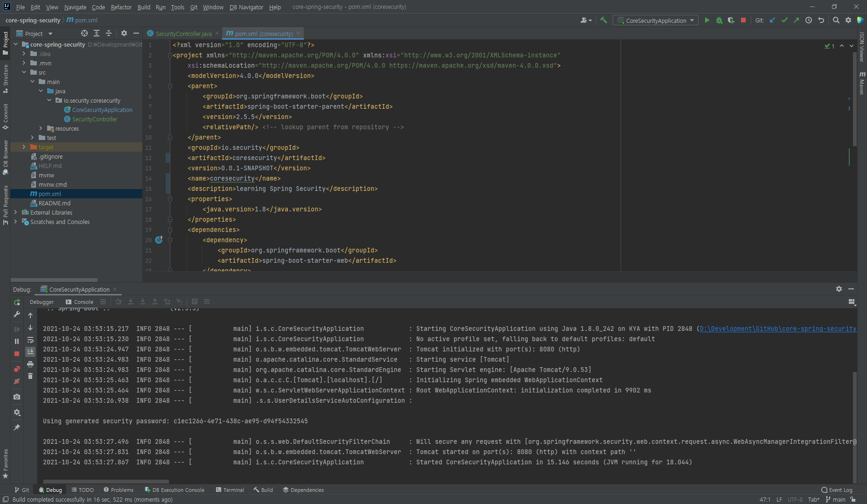Expand External Libraries node
This screenshot has height=504, width=867.
(x=16, y=212)
